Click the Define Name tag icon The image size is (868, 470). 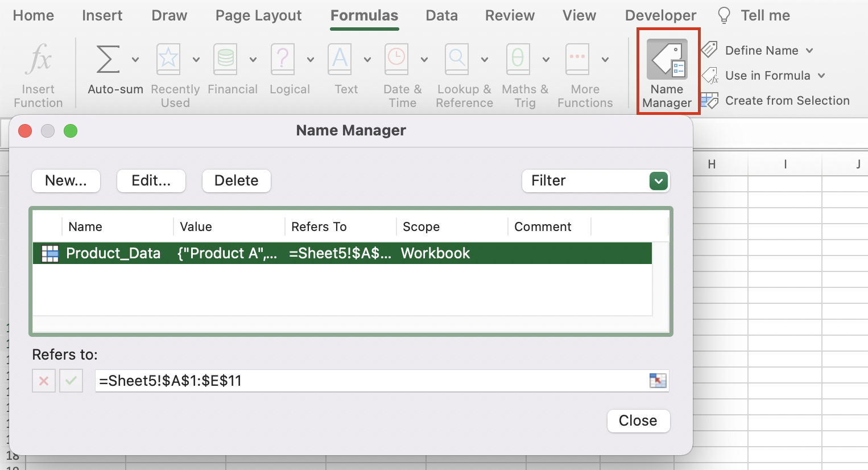click(709, 50)
